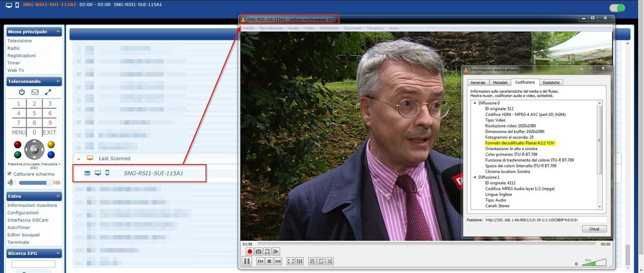The height and width of the screenshot is (273, 644).
Task: Click the Posizione URL field
Action: 545,220
